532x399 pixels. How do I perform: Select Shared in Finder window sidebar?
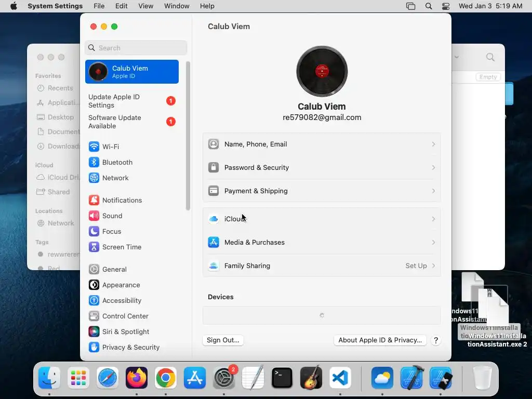[x=54, y=192]
